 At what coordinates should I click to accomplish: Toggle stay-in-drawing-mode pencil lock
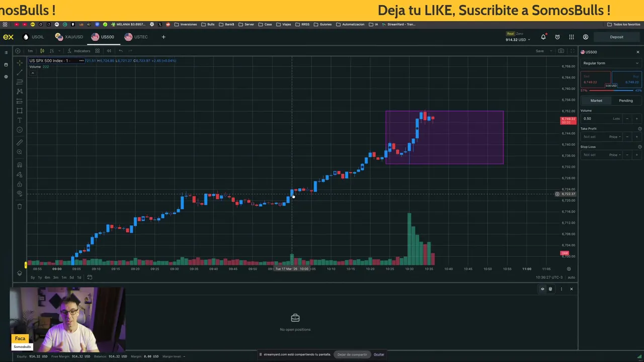(20, 174)
